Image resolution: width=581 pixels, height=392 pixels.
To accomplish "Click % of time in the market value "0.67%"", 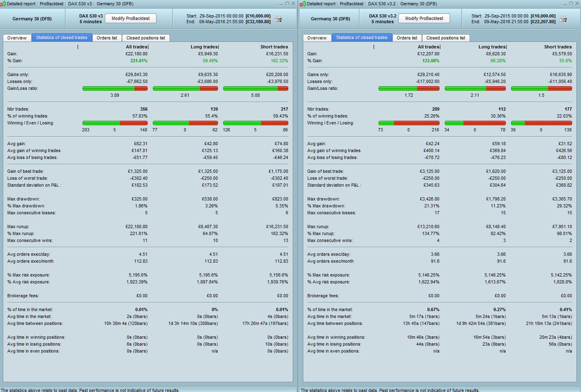I will pyautogui.click(x=433, y=309).
